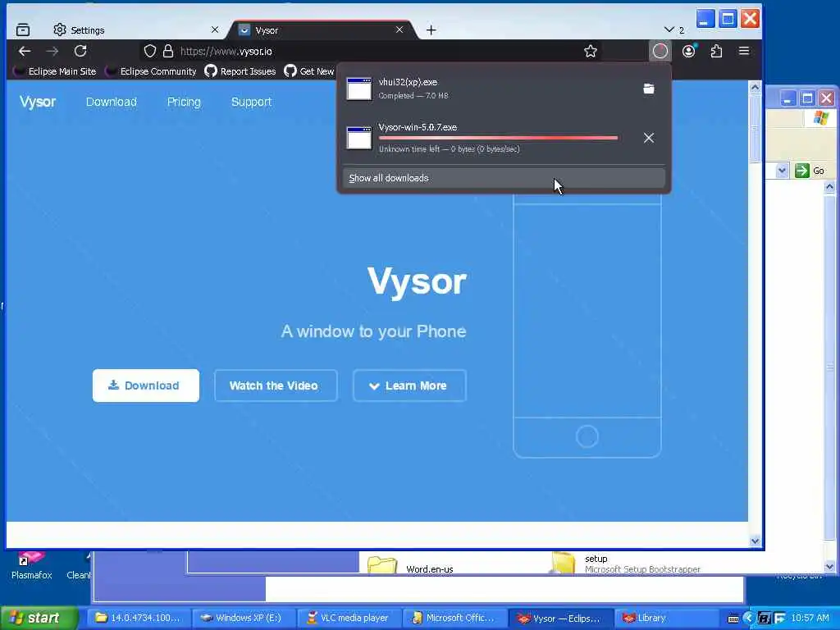
Task: Bookmark this page with the star icon
Action: pos(591,52)
